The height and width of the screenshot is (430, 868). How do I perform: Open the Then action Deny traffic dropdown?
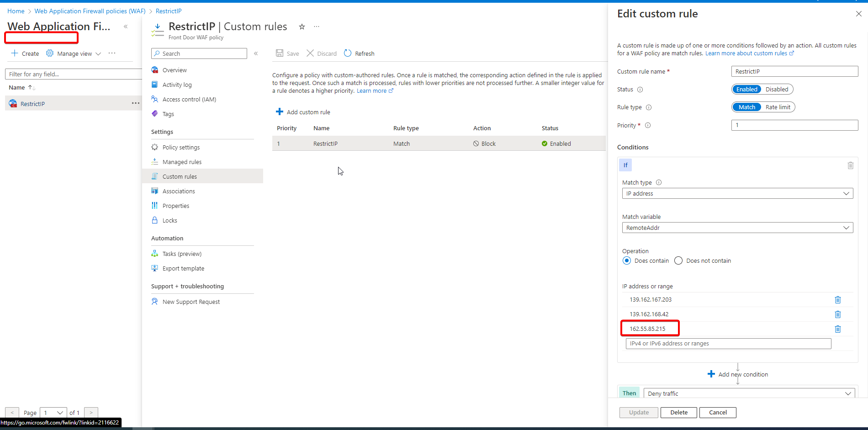click(749, 393)
